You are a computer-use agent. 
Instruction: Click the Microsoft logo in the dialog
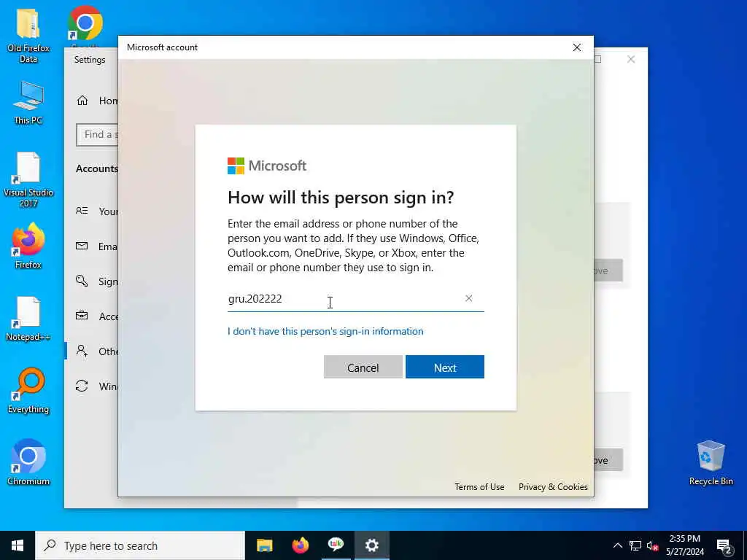[267, 166]
